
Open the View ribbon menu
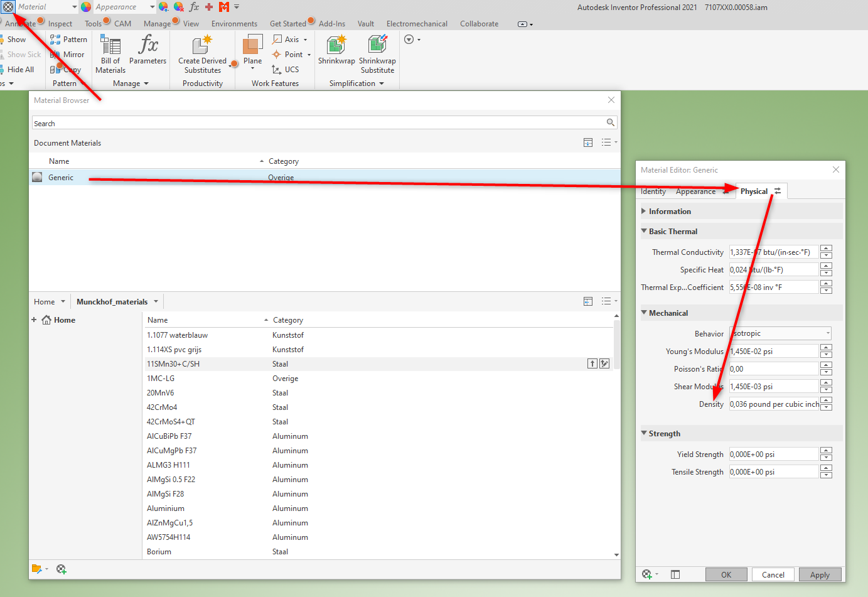point(191,23)
